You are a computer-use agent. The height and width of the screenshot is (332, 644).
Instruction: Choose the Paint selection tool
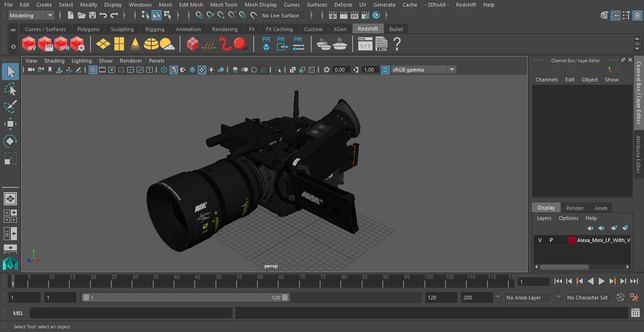click(x=10, y=106)
